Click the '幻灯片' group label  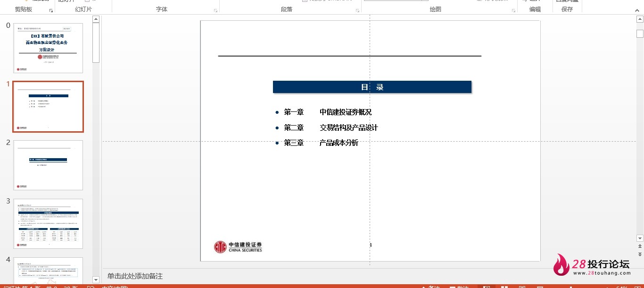(83, 9)
